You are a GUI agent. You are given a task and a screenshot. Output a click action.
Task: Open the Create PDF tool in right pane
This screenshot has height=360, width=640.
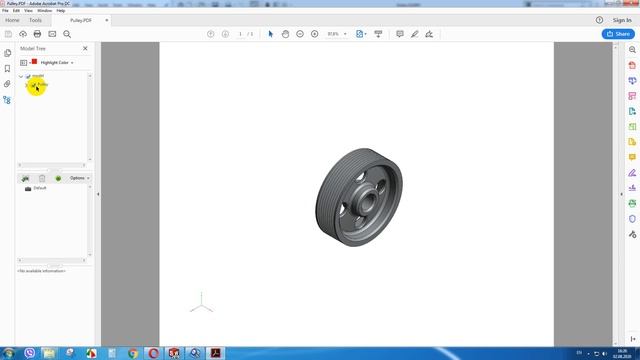632,65
